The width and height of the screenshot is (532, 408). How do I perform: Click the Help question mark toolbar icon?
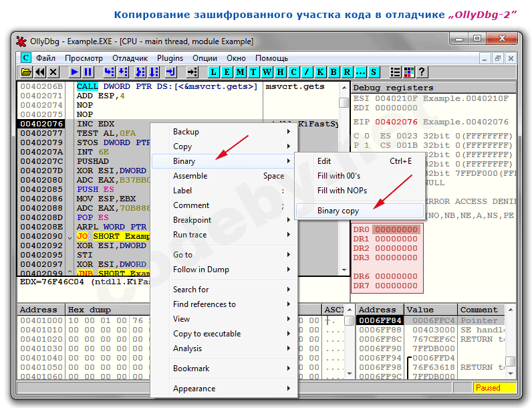[x=422, y=72]
